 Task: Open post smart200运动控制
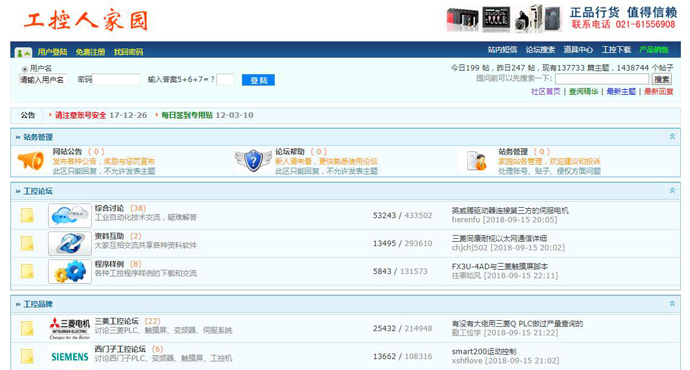coord(484,352)
